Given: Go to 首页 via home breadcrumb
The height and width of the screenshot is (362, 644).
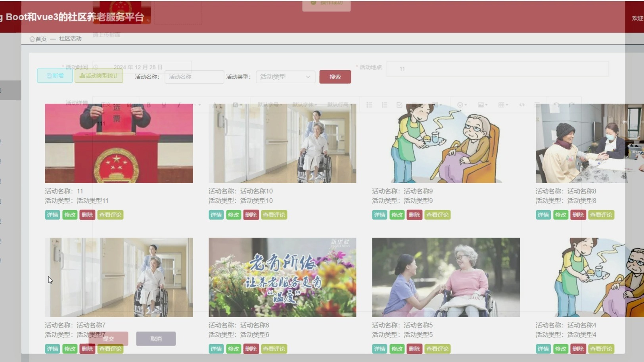Looking at the screenshot, I should [38, 39].
